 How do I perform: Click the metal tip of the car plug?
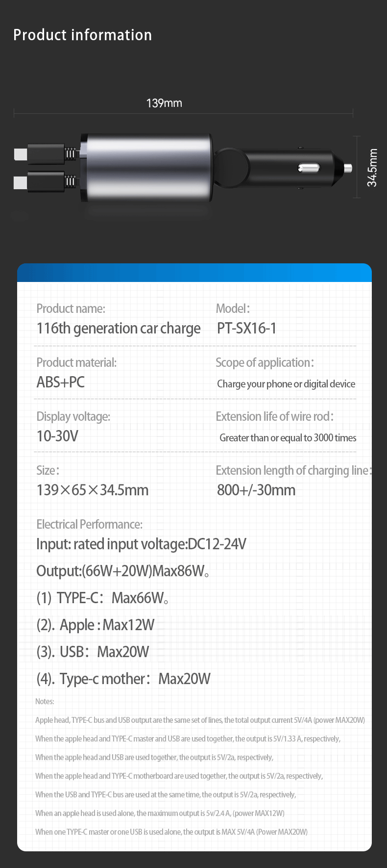coord(348,169)
